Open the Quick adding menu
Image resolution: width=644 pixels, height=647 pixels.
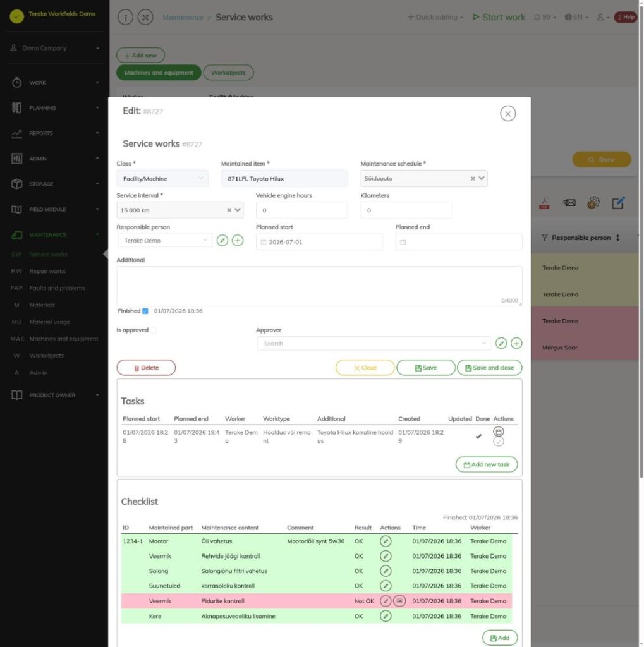click(x=435, y=17)
